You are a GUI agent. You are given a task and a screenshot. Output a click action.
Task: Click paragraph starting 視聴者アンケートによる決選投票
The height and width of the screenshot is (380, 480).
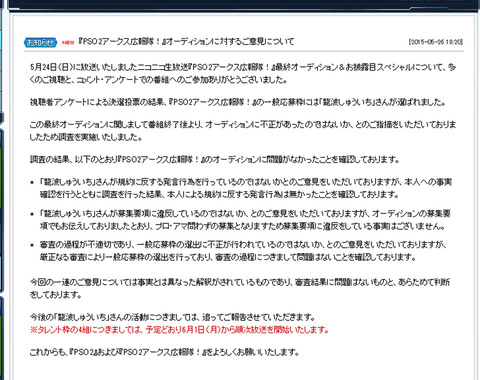click(237, 102)
